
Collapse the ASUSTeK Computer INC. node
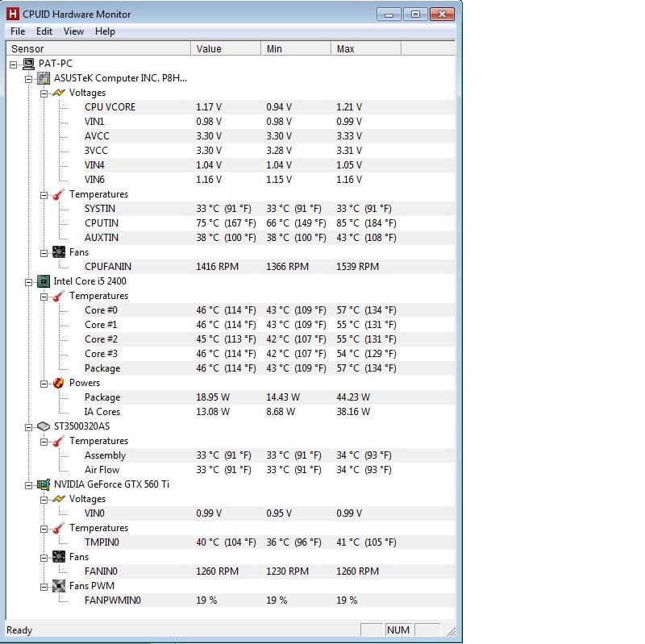29,79
